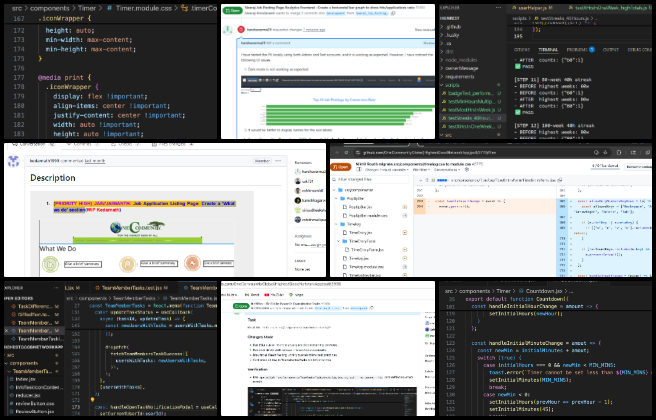Open the TERMINAL tab in the top-right VS Code panel
The width and height of the screenshot is (656, 420).
(x=548, y=50)
